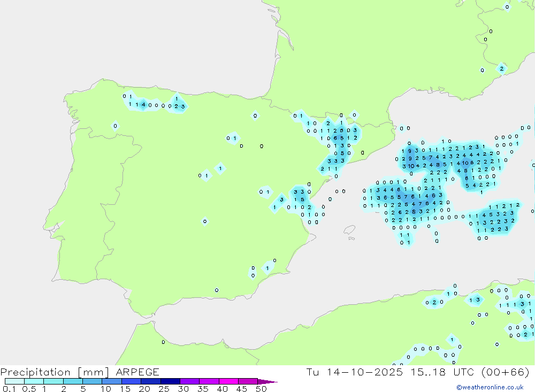Click the isolated '1' in central Spain
Screen dimensions: 535x392
click(220, 168)
